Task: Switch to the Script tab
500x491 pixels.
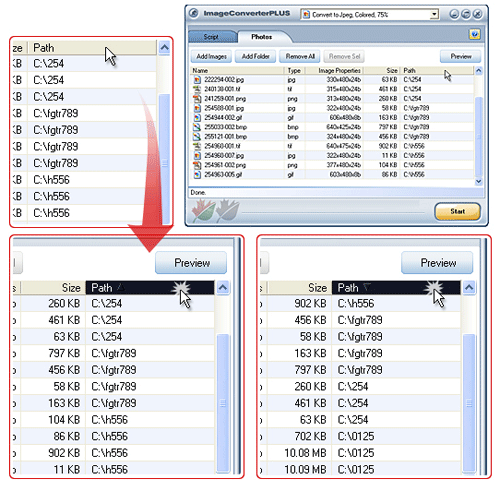Action: point(211,37)
